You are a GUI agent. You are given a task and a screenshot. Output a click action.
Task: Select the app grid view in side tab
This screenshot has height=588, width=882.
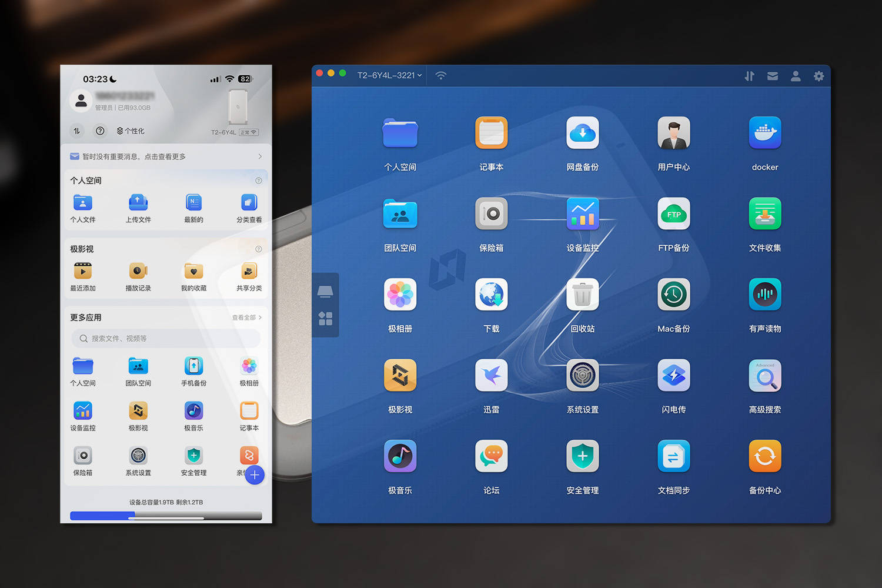point(325,319)
